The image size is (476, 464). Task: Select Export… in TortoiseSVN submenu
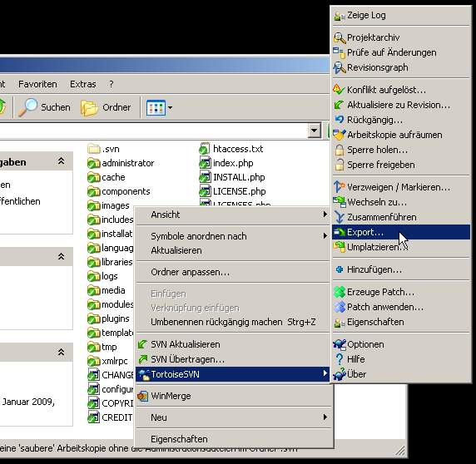tap(401, 232)
